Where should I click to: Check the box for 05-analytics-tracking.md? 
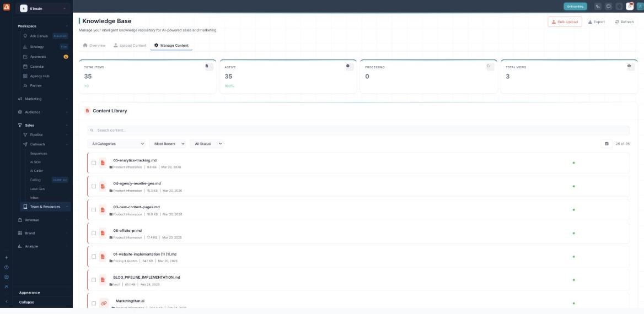click(94, 163)
